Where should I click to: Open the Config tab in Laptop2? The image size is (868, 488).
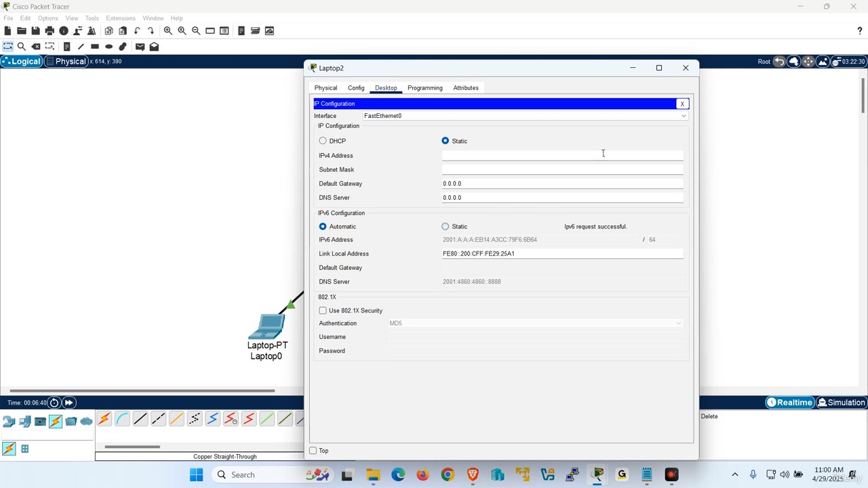356,88
